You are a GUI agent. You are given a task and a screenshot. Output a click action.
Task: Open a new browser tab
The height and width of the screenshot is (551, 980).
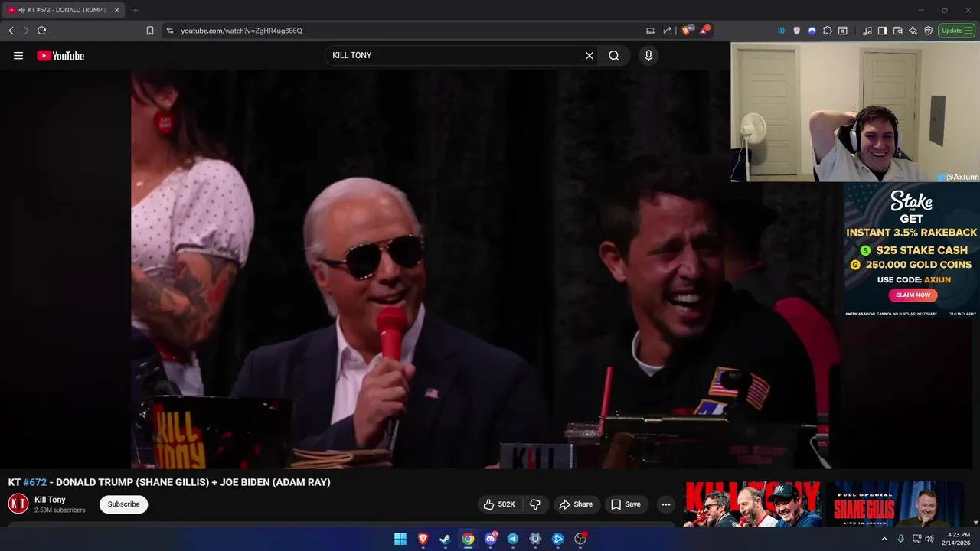(x=136, y=10)
